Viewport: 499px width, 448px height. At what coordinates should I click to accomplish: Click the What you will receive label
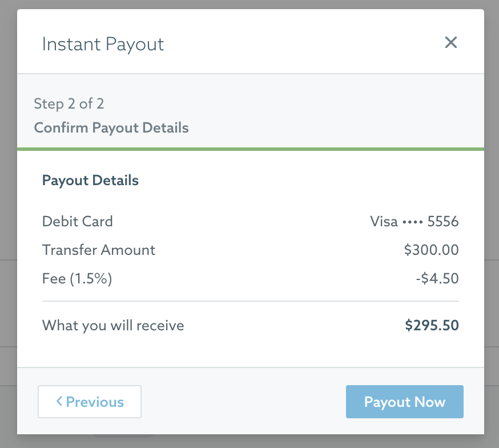[x=113, y=325]
